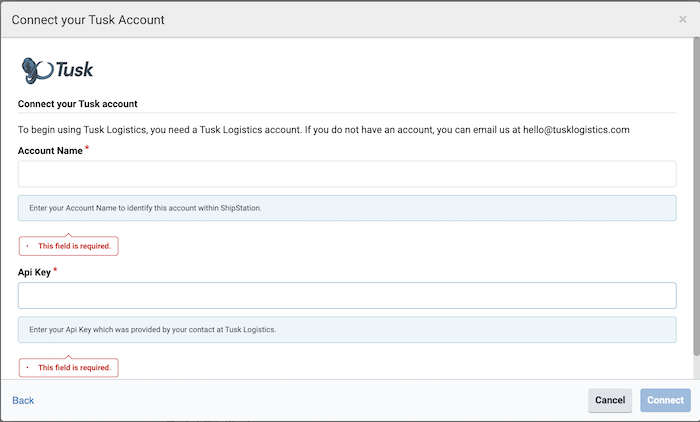Close the Connect your Tusk Account dialog

[683, 19]
